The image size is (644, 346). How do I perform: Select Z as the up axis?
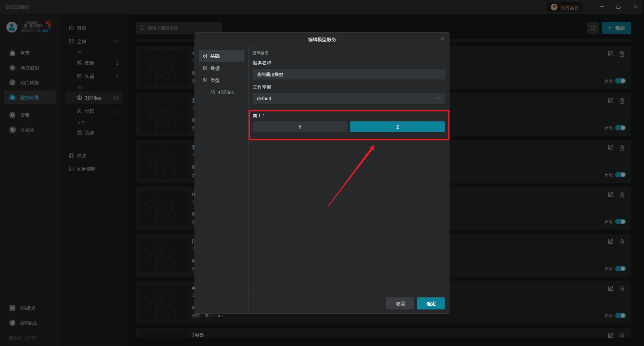coord(397,127)
